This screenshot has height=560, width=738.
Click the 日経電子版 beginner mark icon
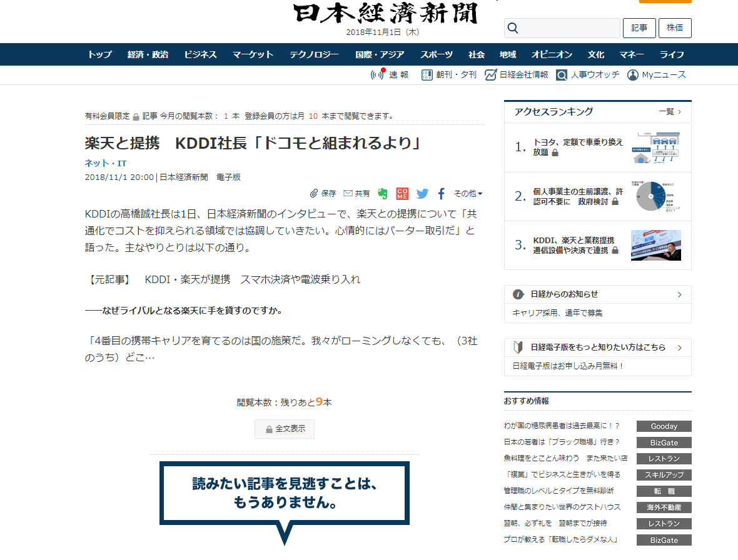tap(518, 347)
